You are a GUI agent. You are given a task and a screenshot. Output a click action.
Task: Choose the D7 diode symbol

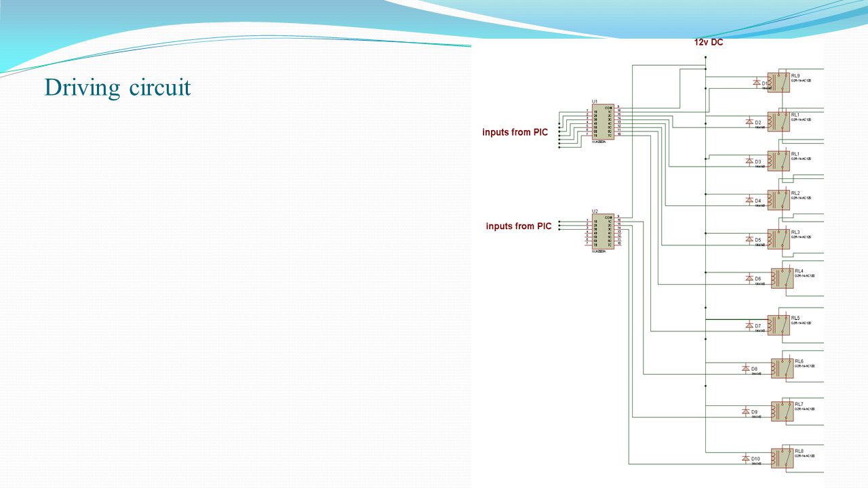[x=749, y=325]
